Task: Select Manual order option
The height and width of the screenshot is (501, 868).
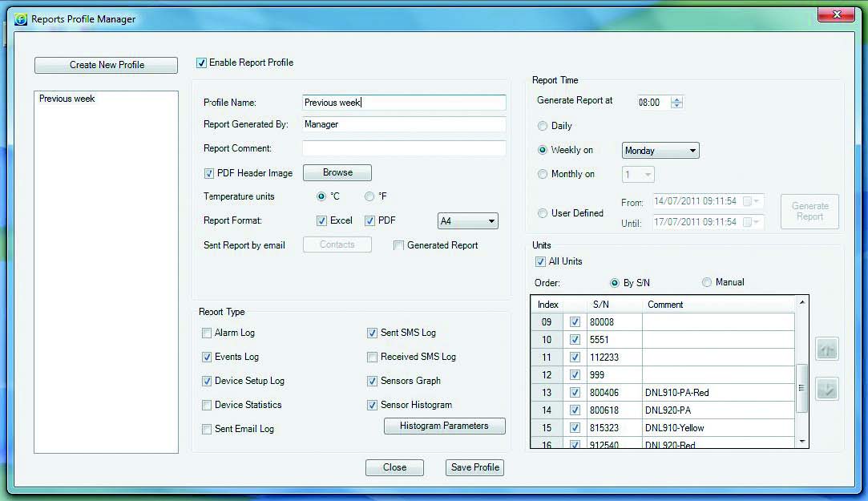Action: coord(707,282)
